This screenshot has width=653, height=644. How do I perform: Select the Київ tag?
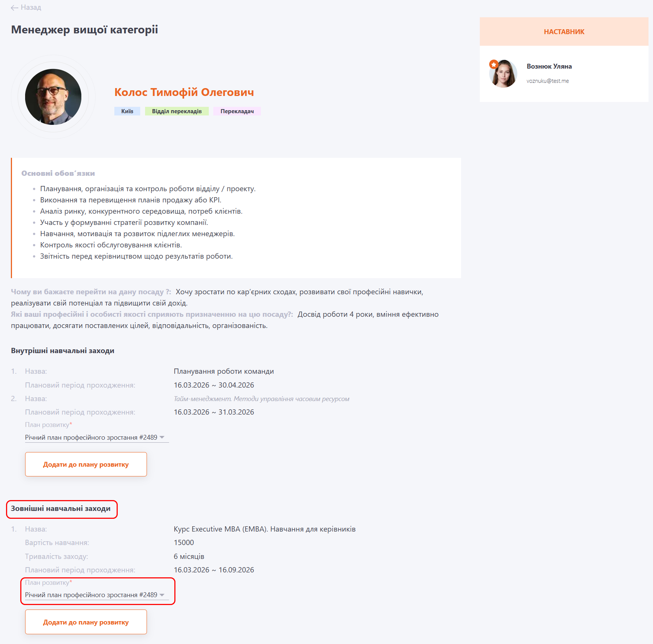(127, 111)
